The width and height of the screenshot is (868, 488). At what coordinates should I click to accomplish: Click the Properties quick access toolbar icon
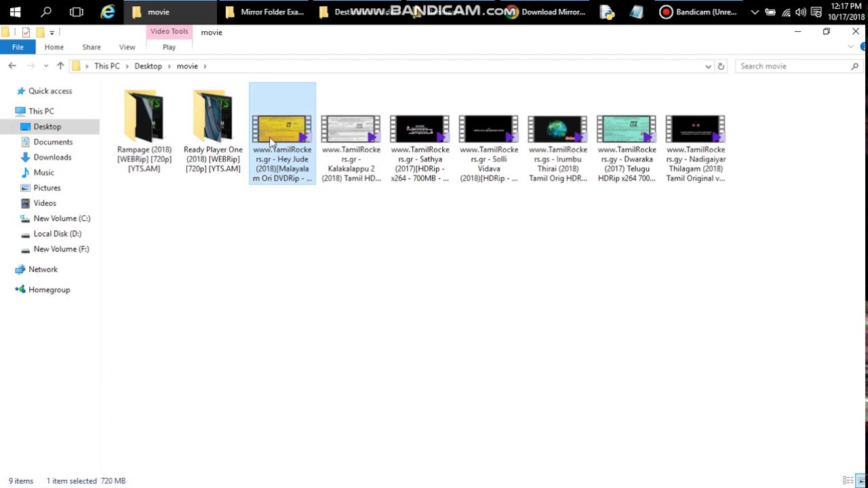click(x=26, y=32)
